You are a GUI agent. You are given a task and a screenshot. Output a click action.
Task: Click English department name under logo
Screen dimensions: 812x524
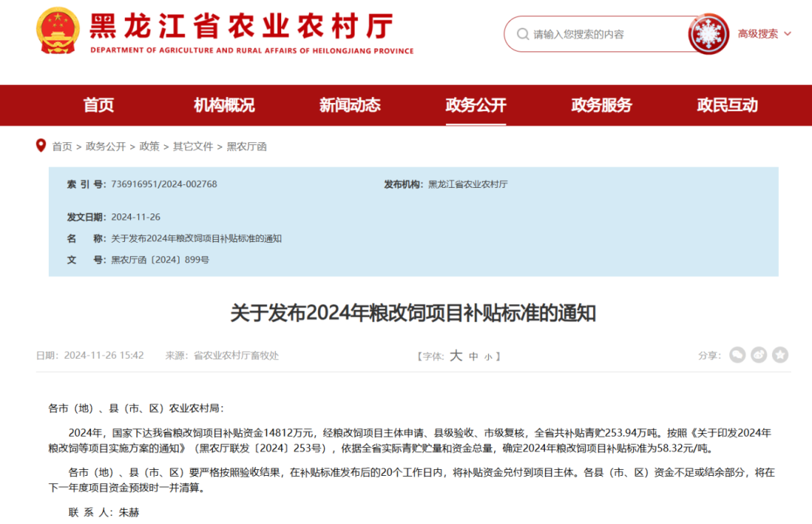coord(252,50)
